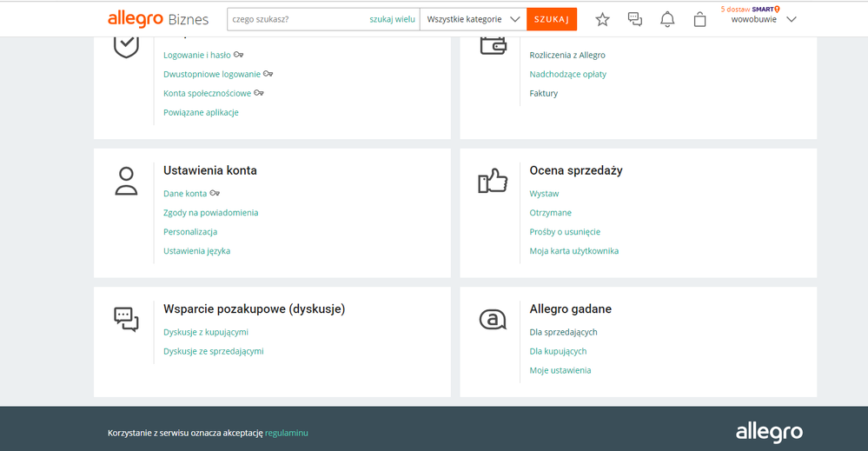Click the search field 'czego szukasz?'
The width and height of the screenshot is (868, 451).
pos(295,19)
